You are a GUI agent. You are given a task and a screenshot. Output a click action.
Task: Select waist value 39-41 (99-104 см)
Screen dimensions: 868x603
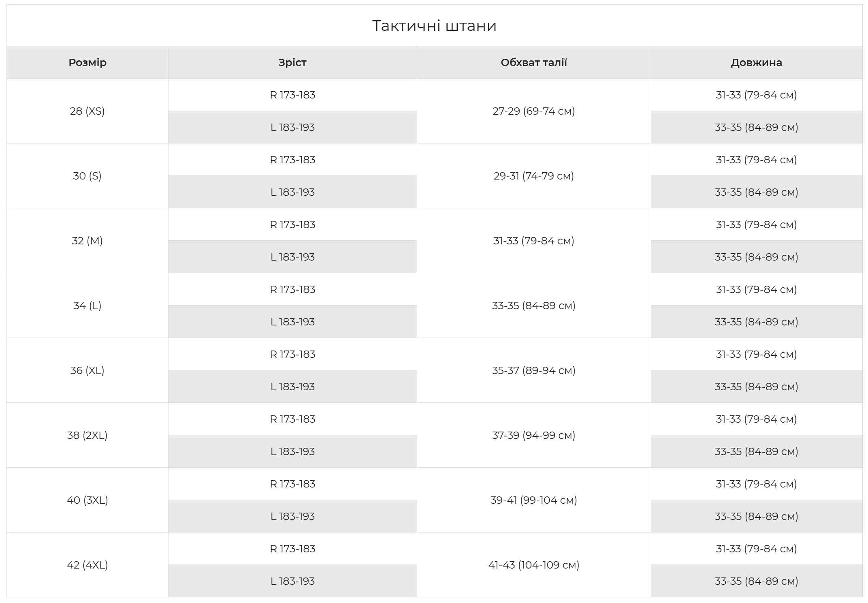534,500
